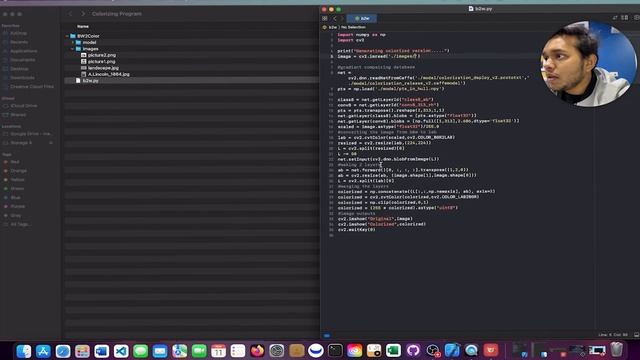This screenshot has width=640, height=360.
Task: Open Launchpad from the Dock
Action: click(x=82, y=351)
